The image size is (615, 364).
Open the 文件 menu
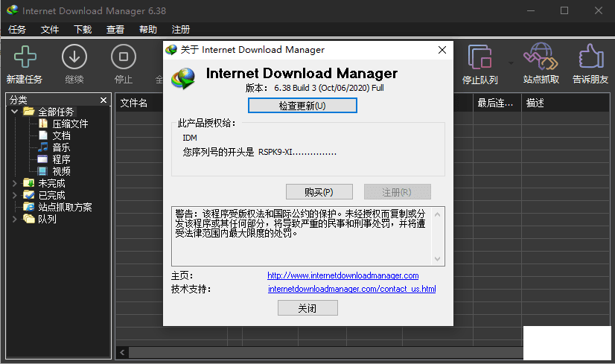(50, 30)
